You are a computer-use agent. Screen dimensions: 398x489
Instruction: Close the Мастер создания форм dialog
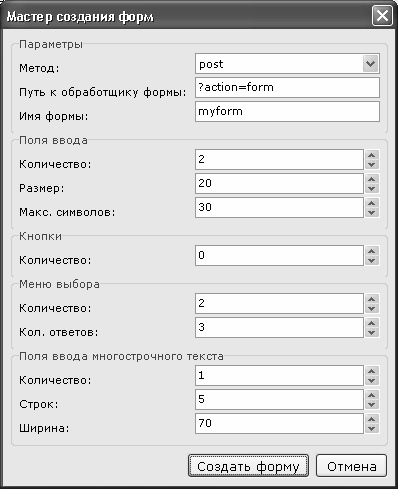coord(382,15)
